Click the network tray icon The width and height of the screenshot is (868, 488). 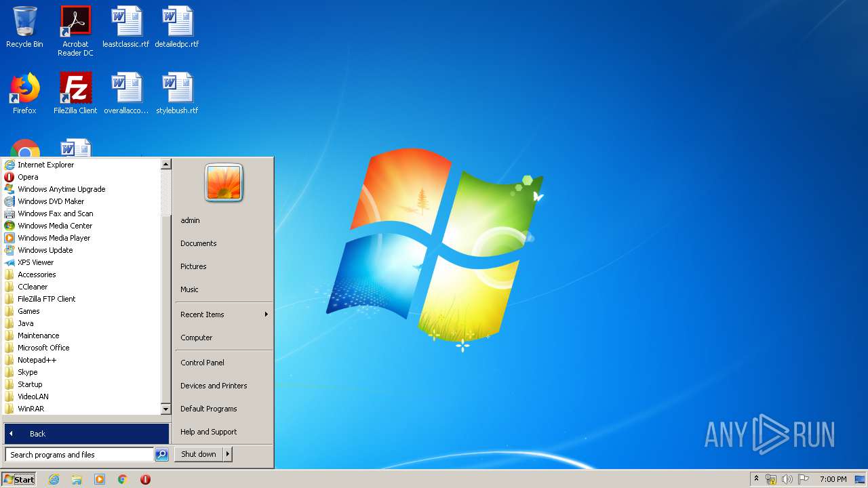(771, 479)
